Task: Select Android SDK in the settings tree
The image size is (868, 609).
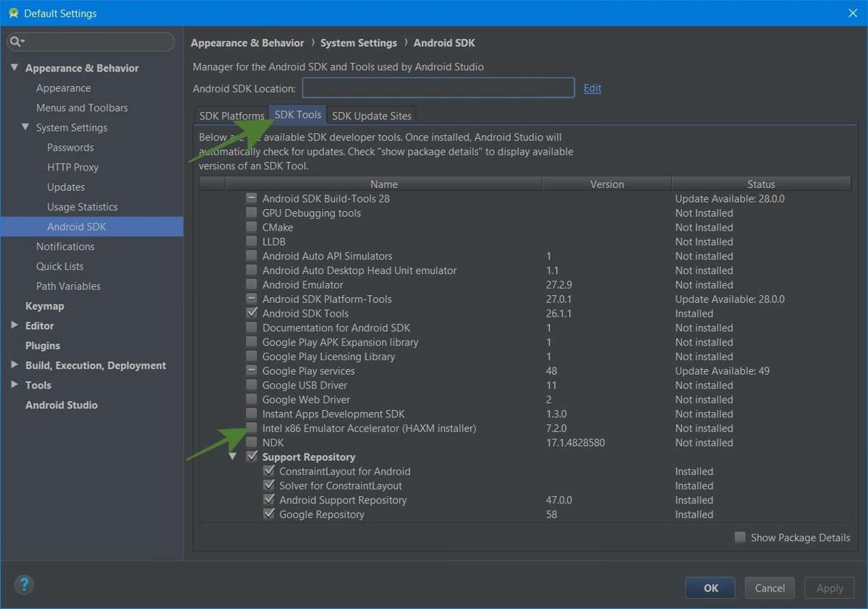Action: click(77, 227)
